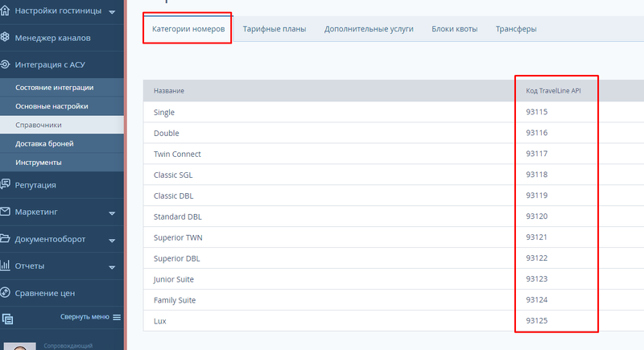
Task: Expand the Настройки гостиницы dropdown arrow
Action: 112,13
